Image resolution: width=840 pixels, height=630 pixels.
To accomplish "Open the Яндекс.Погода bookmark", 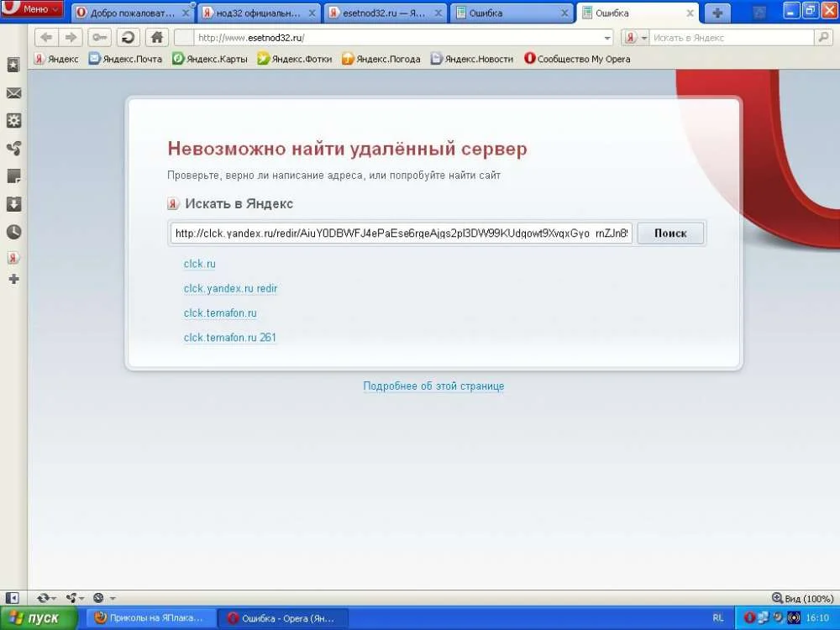I will [381, 59].
